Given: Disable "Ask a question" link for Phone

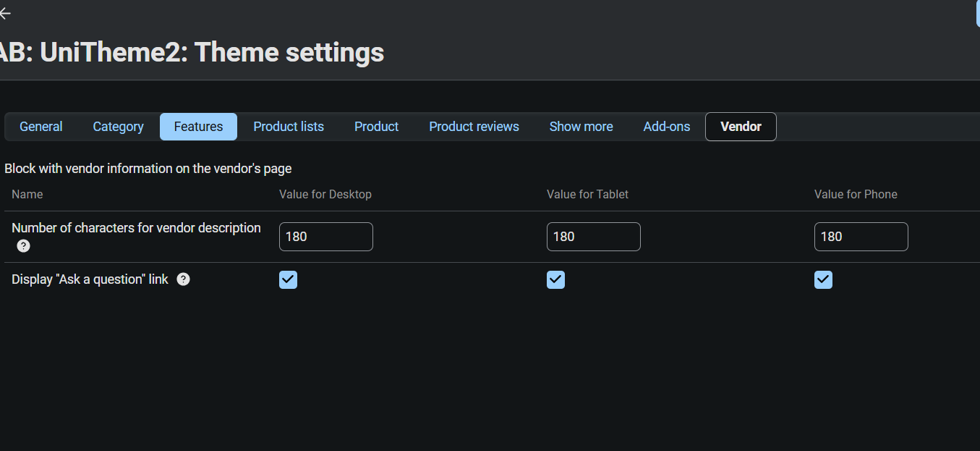Looking at the screenshot, I should click(x=823, y=279).
